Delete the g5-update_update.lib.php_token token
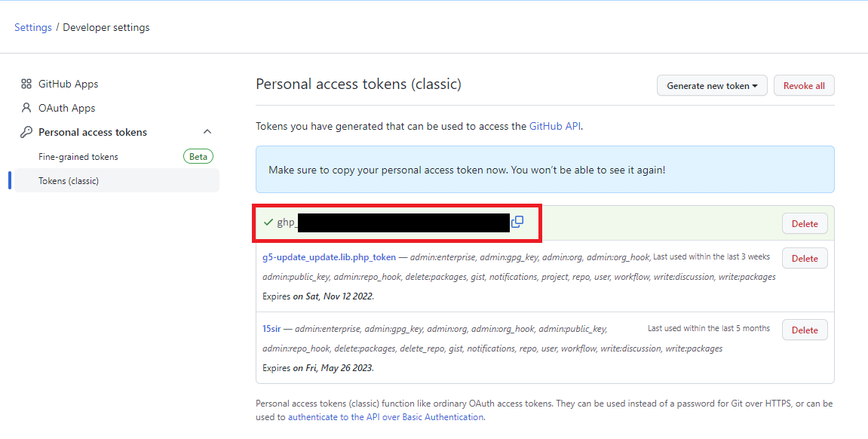The height and width of the screenshot is (439, 868). (x=805, y=258)
